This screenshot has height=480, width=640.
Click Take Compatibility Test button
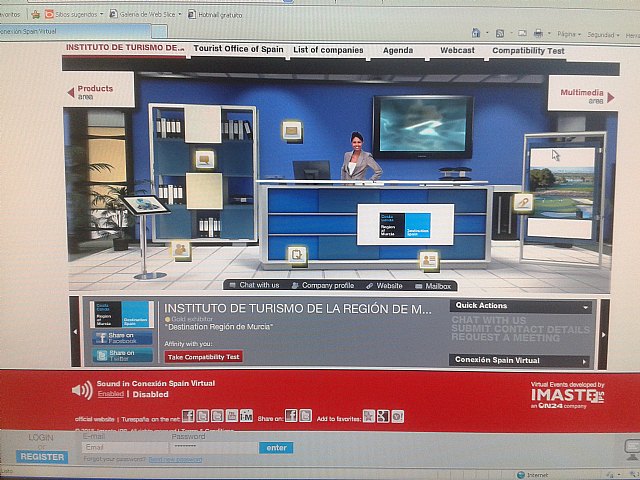(x=203, y=356)
